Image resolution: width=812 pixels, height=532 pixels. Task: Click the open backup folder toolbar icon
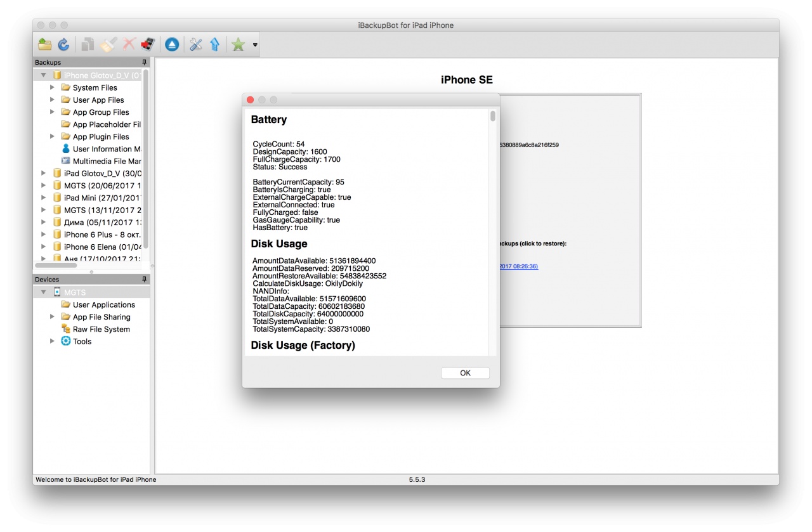point(44,44)
